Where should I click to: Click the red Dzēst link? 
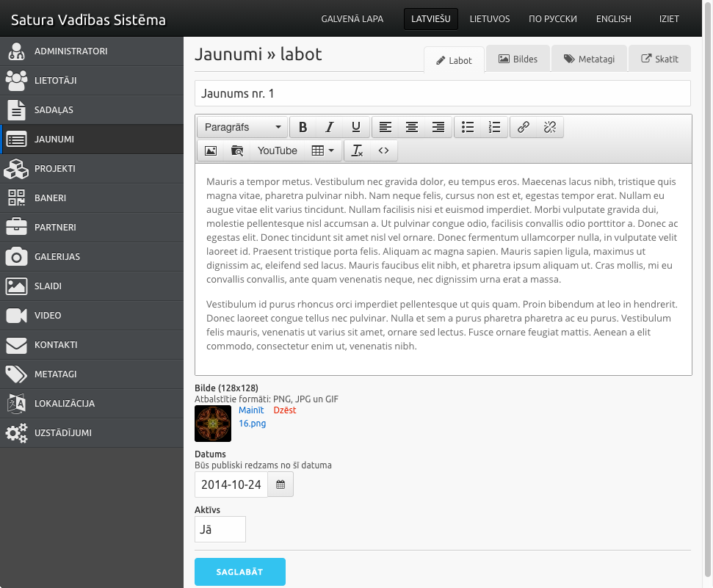click(285, 410)
